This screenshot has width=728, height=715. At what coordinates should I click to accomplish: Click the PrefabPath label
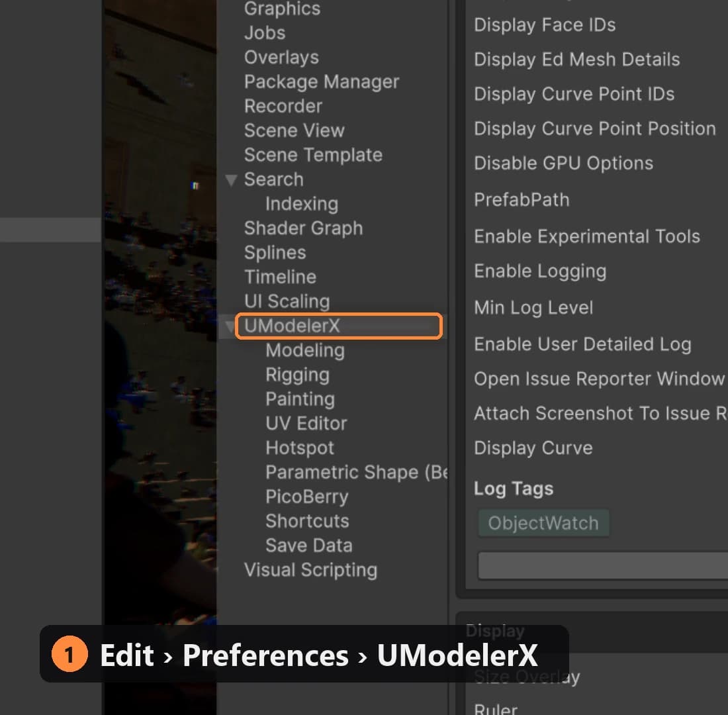(x=522, y=200)
